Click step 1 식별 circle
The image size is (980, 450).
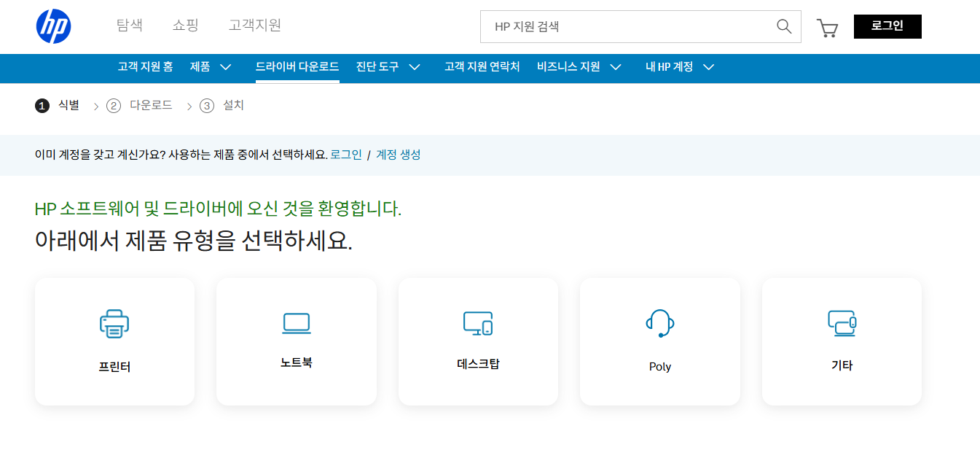pos(42,106)
